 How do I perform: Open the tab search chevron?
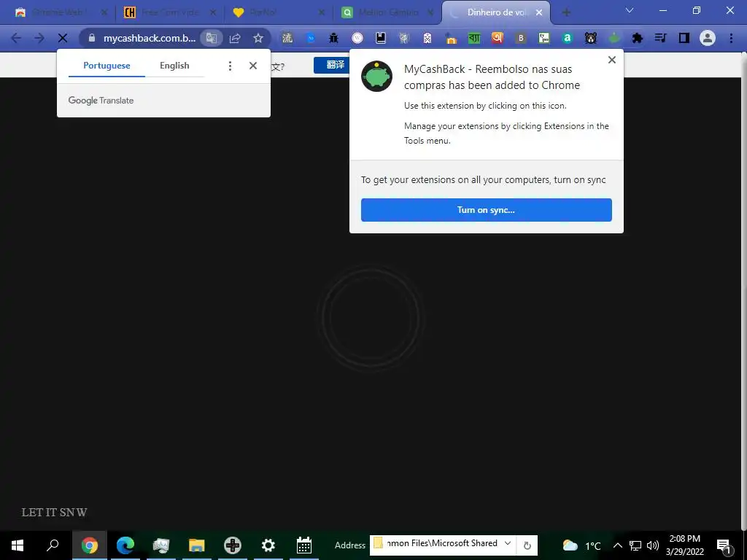pos(630,10)
